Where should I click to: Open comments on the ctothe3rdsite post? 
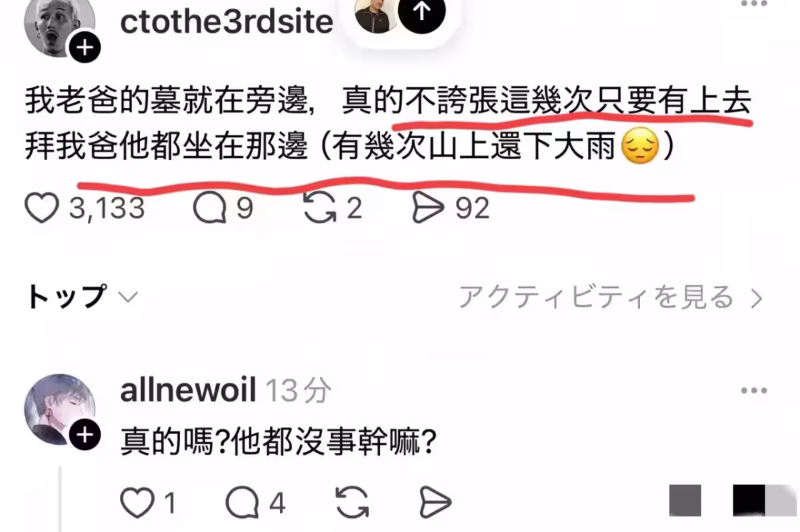[x=211, y=209]
